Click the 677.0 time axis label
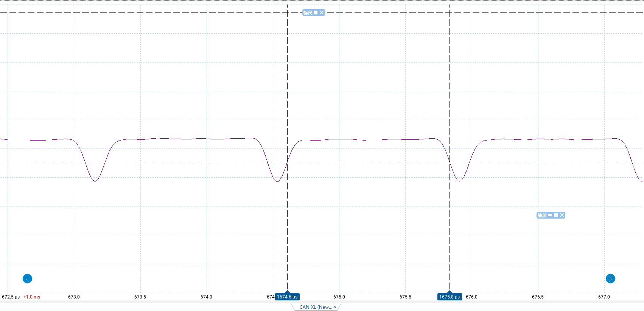Image resolution: width=644 pixels, height=311 pixels. 604,297
